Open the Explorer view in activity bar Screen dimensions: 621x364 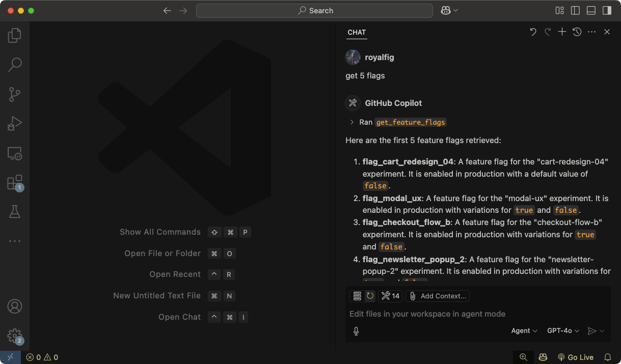click(x=15, y=35)
